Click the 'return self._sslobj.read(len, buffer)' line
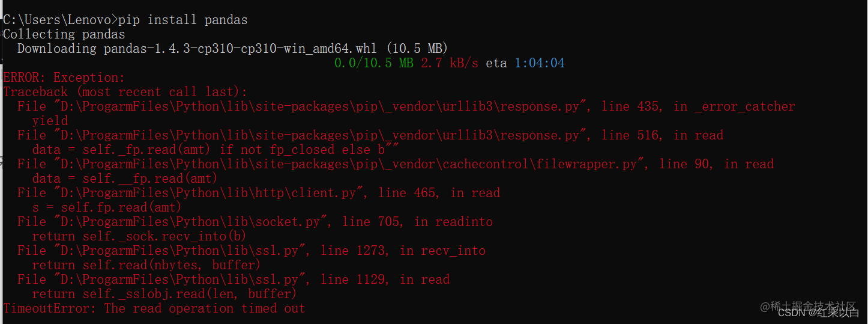The height and width of the screenshot is (324, 868). (164, 294)
